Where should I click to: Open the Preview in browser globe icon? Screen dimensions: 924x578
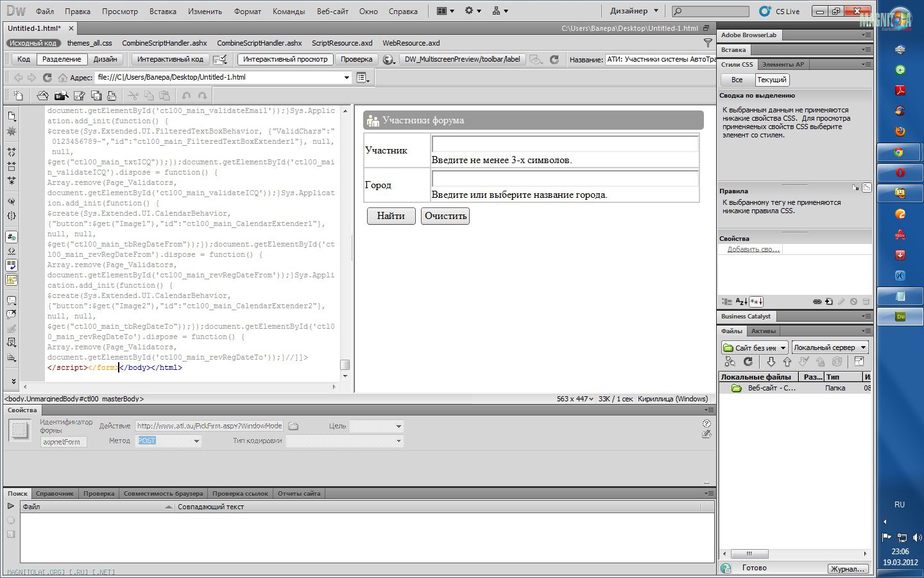(x=388, y=59)
